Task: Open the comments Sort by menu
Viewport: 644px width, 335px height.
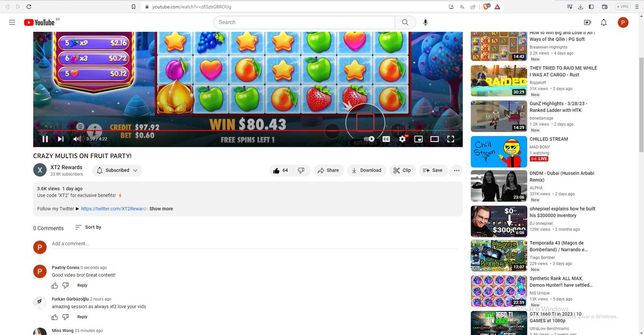Action: click(88, 227)
